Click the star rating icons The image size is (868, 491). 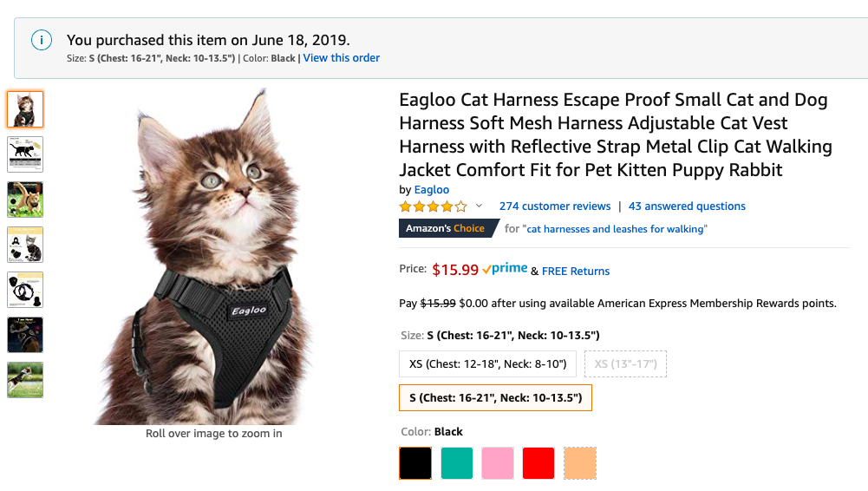pos(433,206)
